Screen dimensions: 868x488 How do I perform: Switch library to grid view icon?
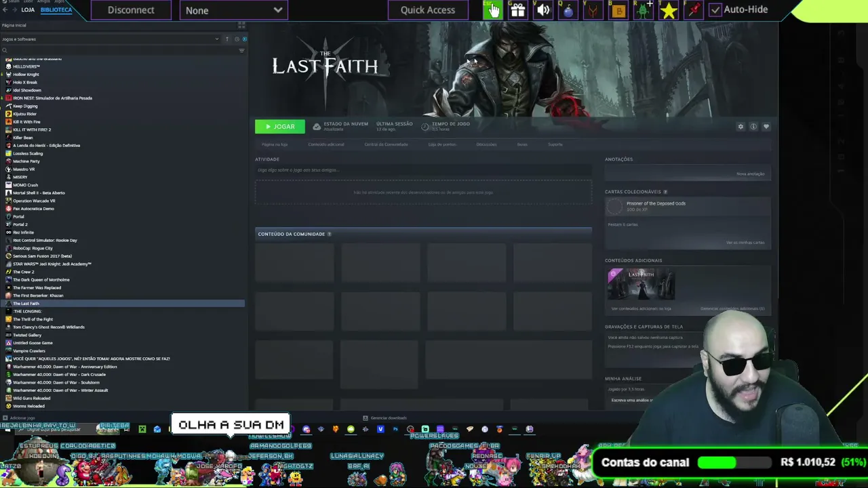pyautogui.click(x=241, y=26)
